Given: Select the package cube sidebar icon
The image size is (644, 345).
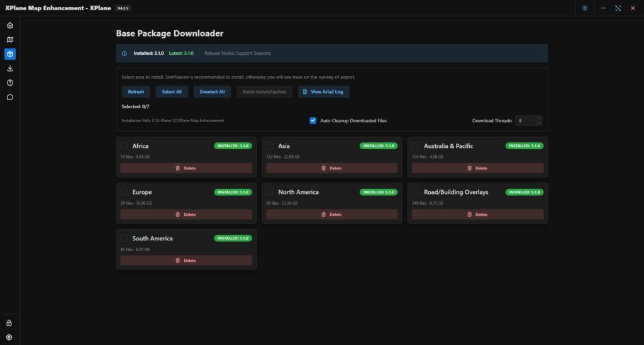Looking at the screenshot, I should click(x=9, y=54).
